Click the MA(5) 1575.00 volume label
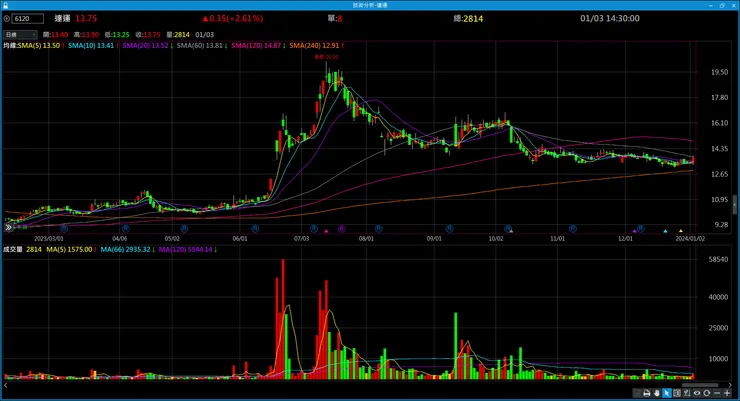This screenshot has width=740, height=401. point(71,249)
